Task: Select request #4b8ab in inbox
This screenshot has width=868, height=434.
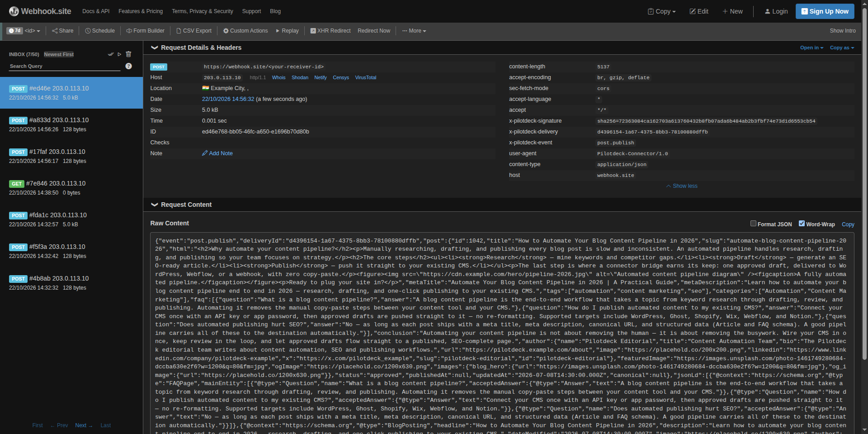Action: pyautogui.click(x=71, y=283)
